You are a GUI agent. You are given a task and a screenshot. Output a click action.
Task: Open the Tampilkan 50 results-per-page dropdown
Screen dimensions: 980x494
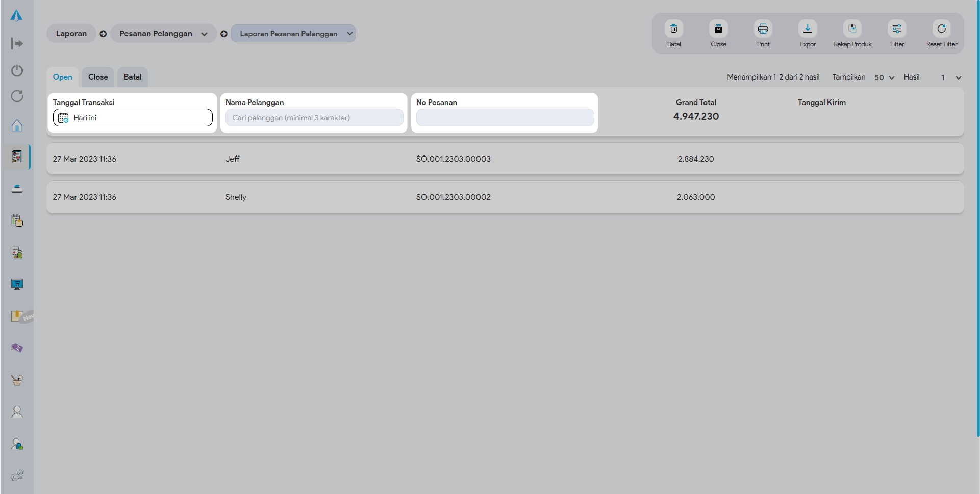pos(884,77)
